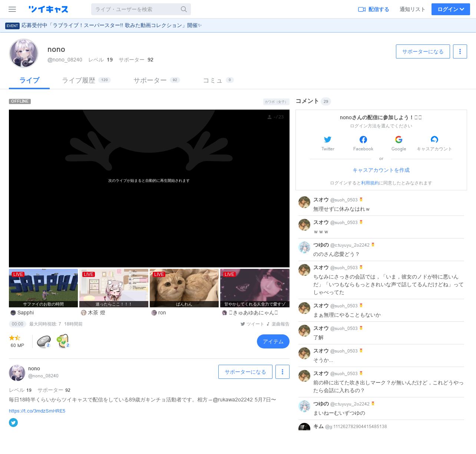The width and height of the screenshot is (476, 454).
Task: Click the top サポーターになる button
Action: coord(423,51)
